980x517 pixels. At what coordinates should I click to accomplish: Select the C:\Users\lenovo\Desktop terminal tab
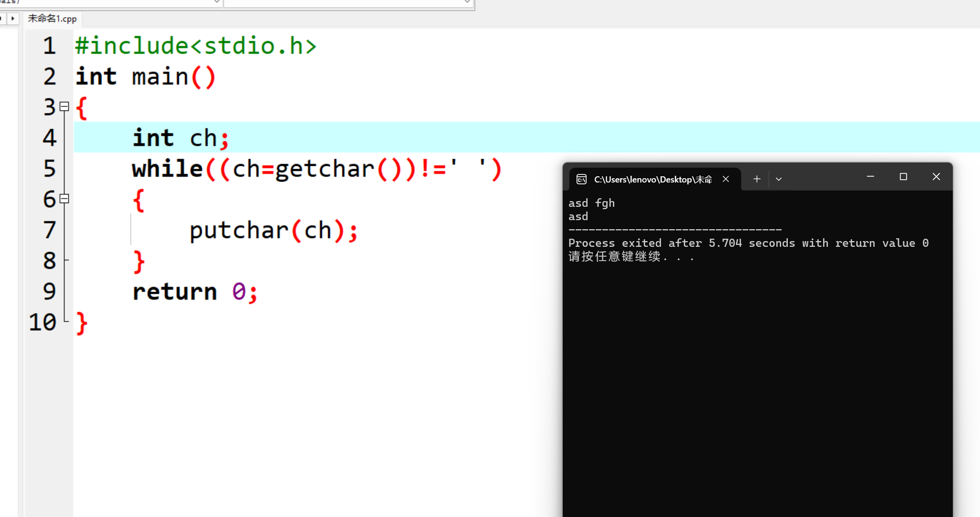(x=652, y=179)
